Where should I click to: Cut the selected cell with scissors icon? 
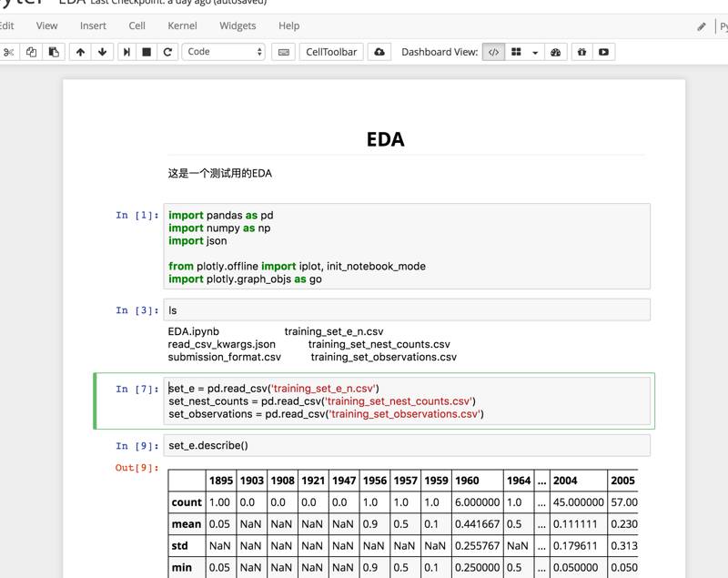click(8, 52)
